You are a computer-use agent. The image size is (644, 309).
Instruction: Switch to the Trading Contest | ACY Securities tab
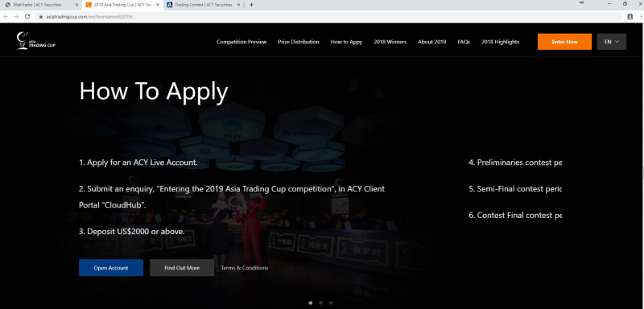(204, 5)
